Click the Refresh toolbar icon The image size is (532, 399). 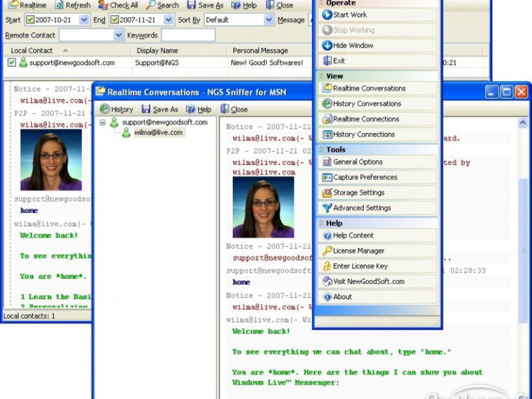(x=59, y=5)
